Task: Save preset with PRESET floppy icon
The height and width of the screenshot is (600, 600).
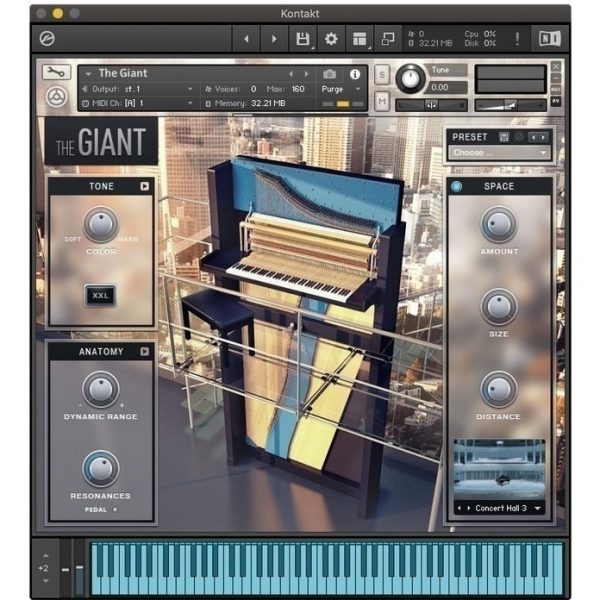Action: click(504, 137)
